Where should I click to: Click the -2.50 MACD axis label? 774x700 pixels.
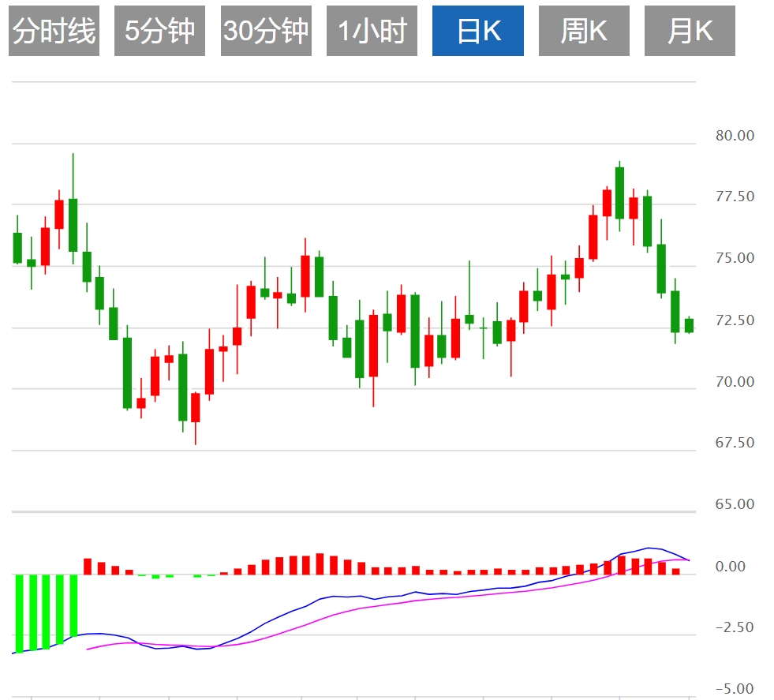coord(735,628)
